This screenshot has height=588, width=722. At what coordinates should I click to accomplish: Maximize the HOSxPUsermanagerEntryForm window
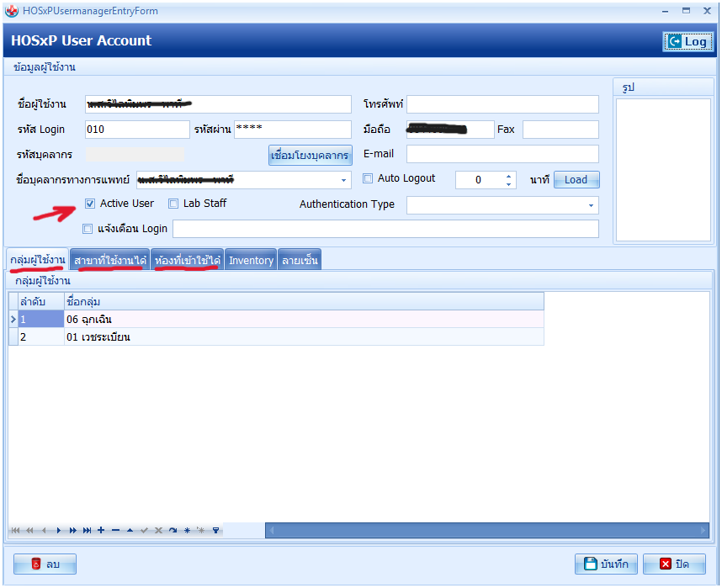[686, 11]
